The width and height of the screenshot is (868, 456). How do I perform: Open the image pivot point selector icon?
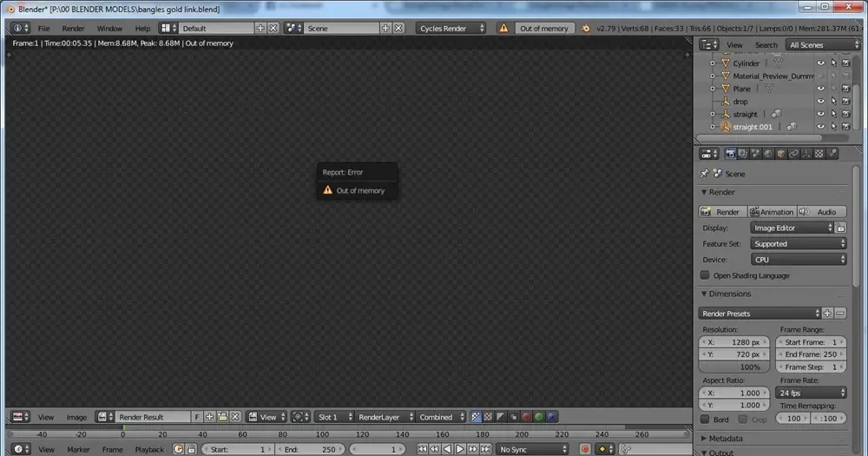tap(300, 417)
